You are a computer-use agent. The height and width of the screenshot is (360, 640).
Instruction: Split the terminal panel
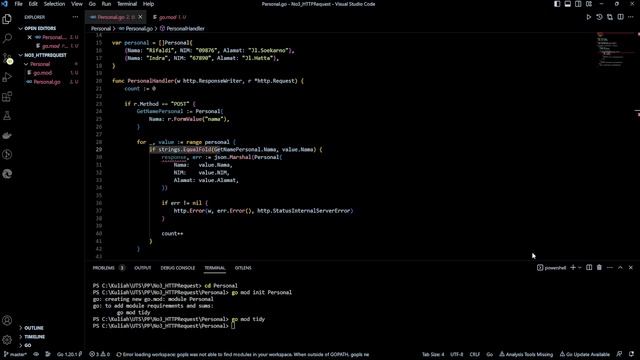589,267
